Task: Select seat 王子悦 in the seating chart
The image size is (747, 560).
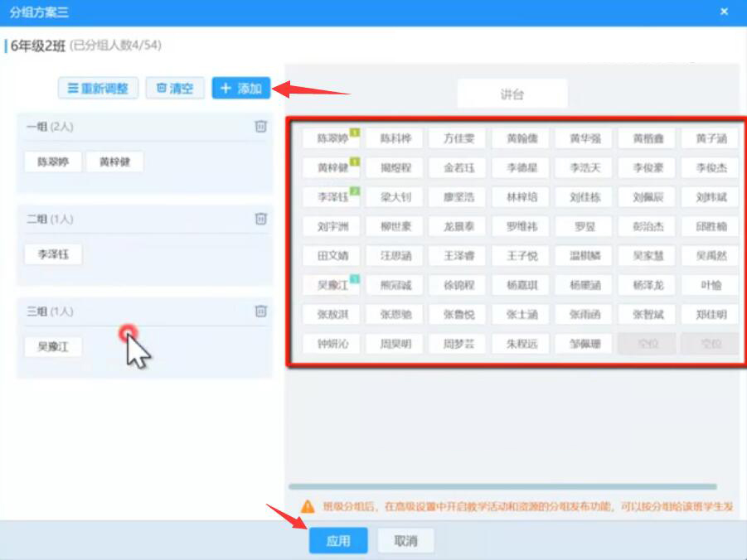Action: pyautogui.click(x=521, y=256)
